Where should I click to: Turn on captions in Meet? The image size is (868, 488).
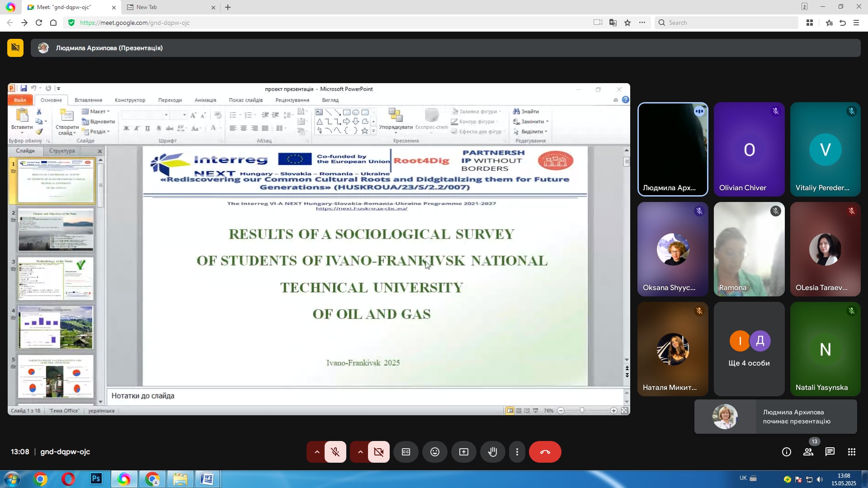406,452
